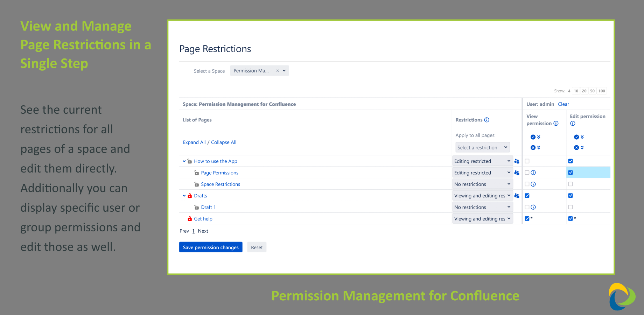Open the Page Permissions page link
The height and width of the screenshot is (315, 644).
tap(219, 173)
